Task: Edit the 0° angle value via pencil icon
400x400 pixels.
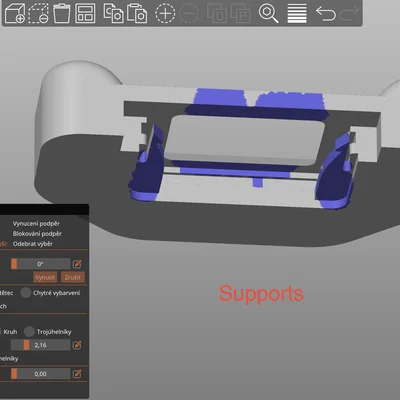Action: coord(77,264)
